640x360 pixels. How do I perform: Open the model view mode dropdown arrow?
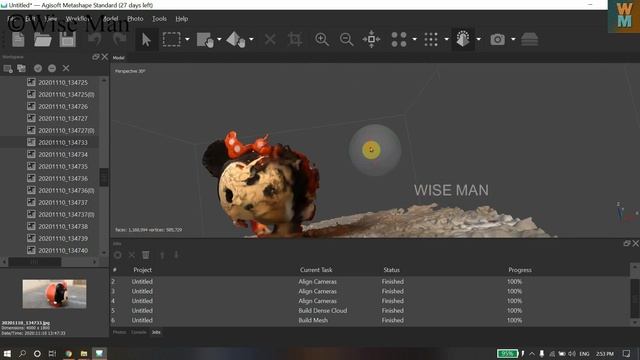point(478,40)
